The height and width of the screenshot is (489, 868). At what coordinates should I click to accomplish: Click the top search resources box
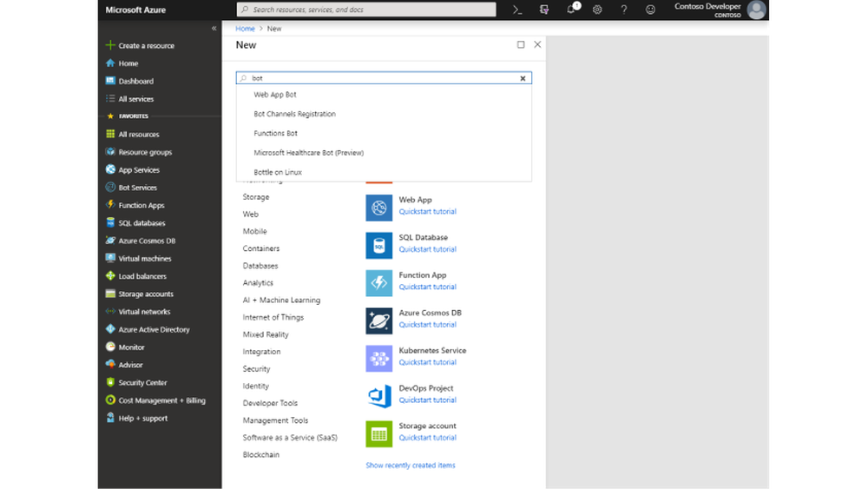[366, 10]
